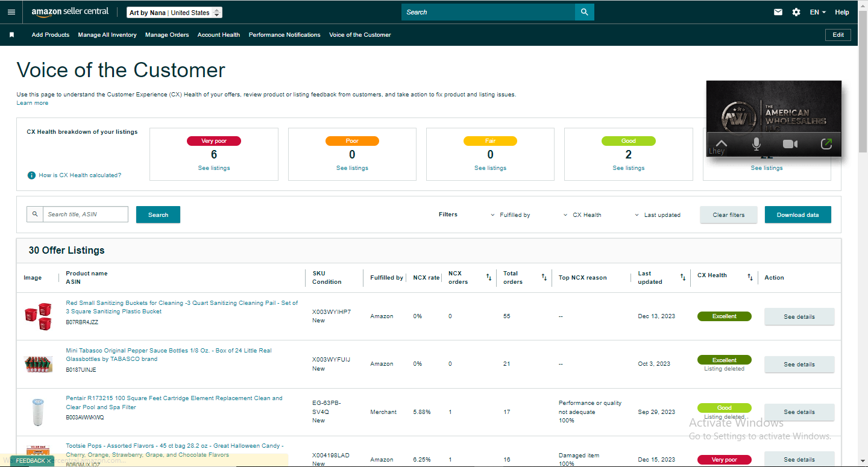Screen dimensions: 868x467
Task: See listings under Very poor
Action: tap(214, 168)
